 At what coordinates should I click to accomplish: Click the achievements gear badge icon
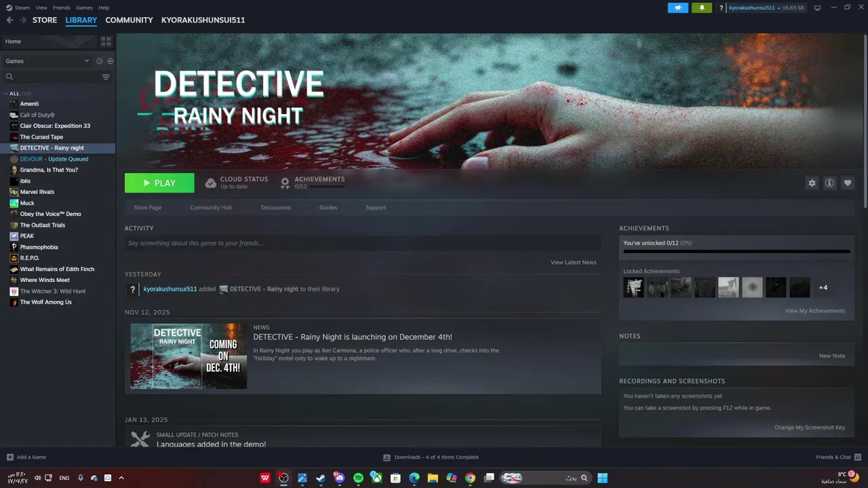click(285, 183)
